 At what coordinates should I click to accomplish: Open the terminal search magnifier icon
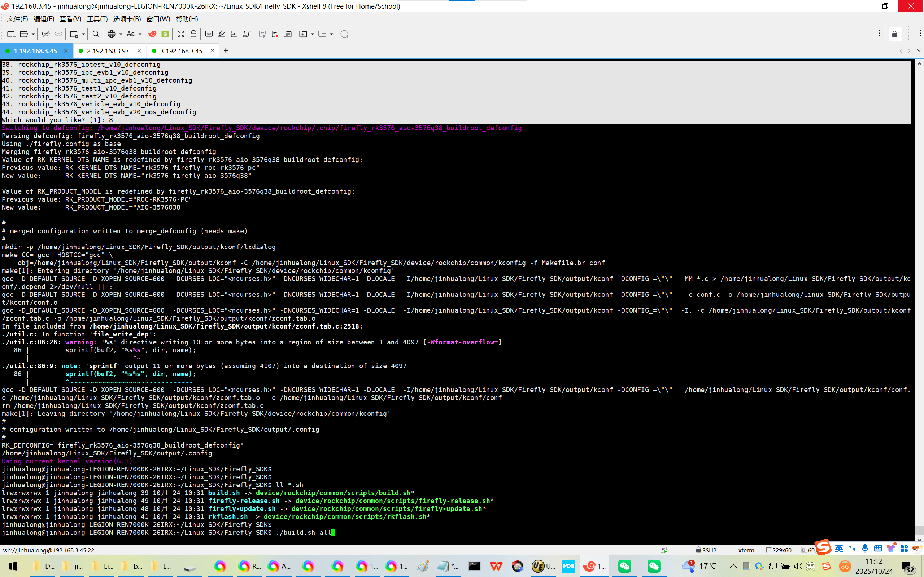tap(96, 34)
